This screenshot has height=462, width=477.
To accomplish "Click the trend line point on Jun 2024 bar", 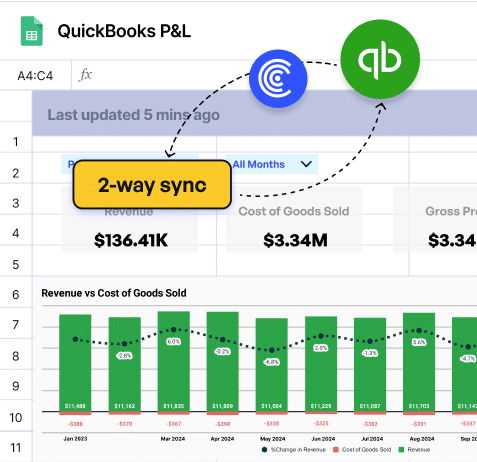I will coord(321,336).
